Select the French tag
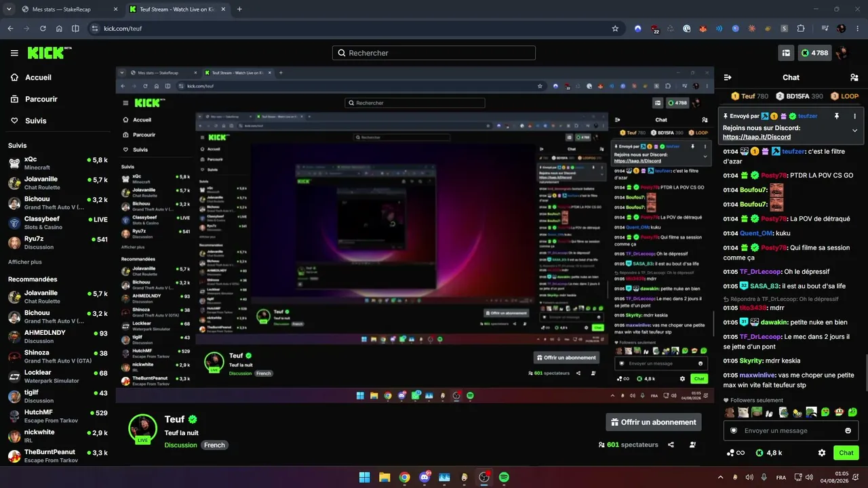This screenshot has width=868, height=488. (x=214, y=445)
